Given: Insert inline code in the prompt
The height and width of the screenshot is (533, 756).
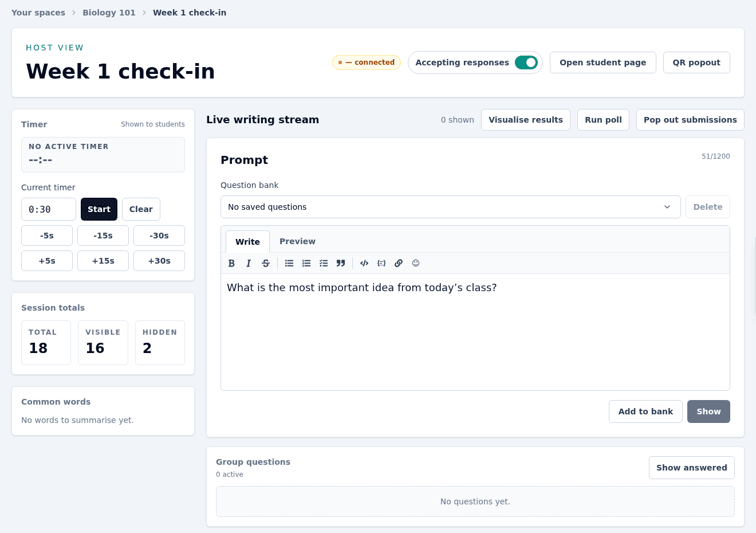Looking at the screenshot, I should 364,263.
